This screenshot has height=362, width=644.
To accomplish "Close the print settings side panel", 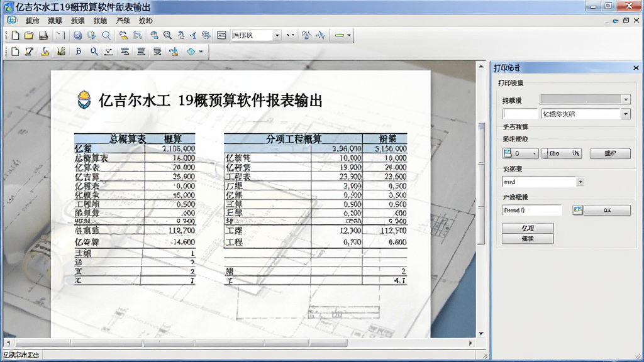I will (636, 68).
